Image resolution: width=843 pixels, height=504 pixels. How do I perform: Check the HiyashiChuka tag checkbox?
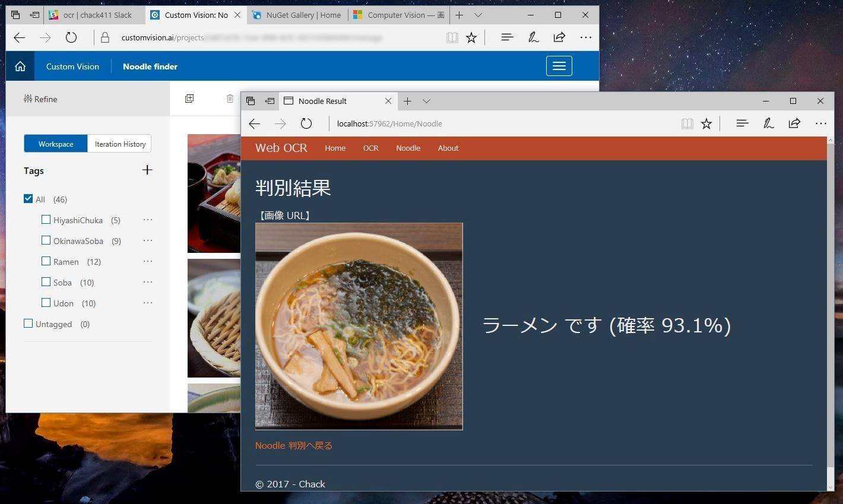tap(46, 220)
